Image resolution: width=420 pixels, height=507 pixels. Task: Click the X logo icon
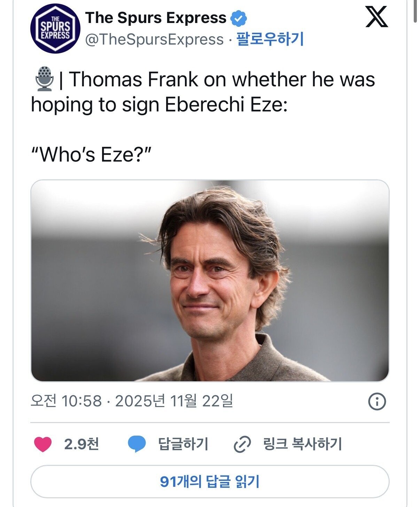(x=376, y=17)
